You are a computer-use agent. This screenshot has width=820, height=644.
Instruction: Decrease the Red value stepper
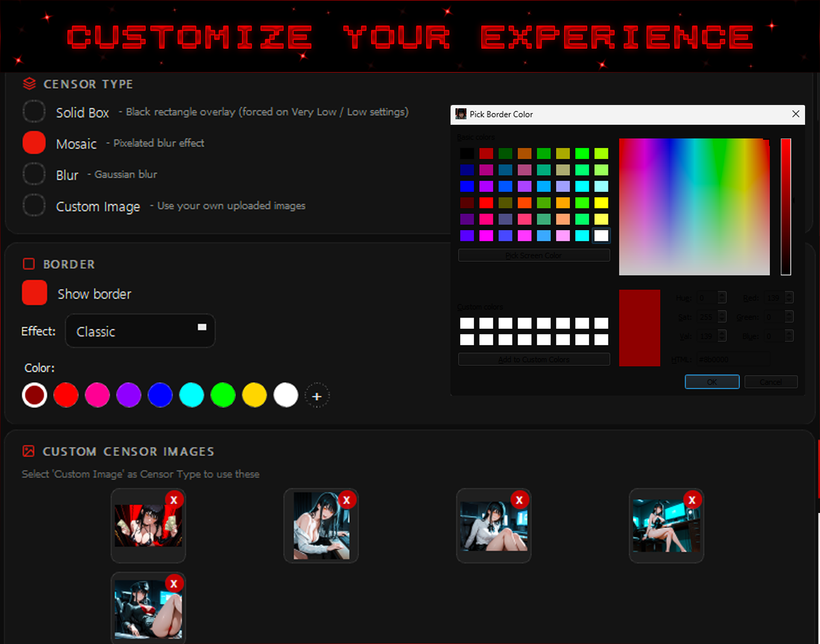click(789, 300)
